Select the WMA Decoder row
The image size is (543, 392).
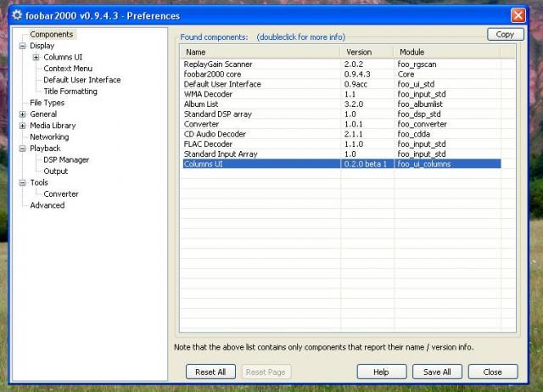[x=341, y=94]
